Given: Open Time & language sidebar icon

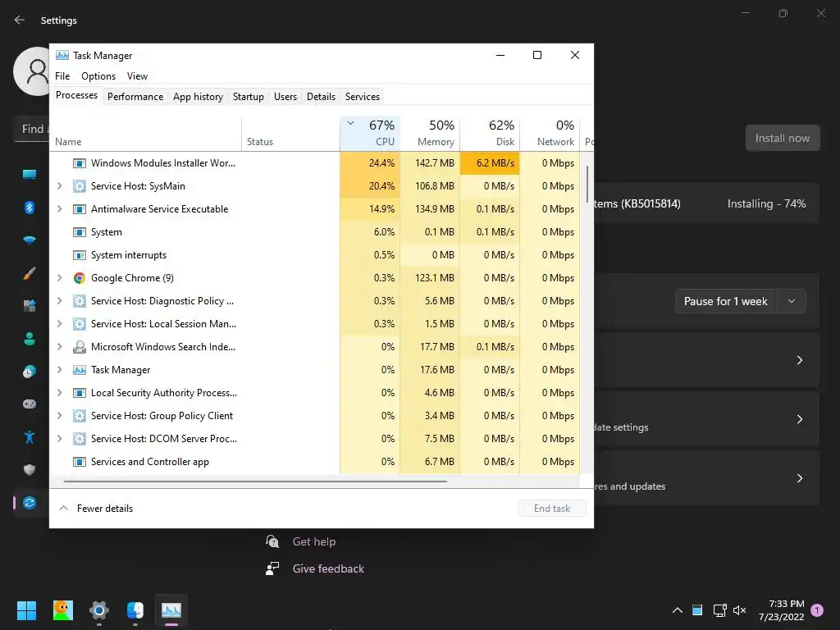Looking at the screenshot, I should point(30,372).
